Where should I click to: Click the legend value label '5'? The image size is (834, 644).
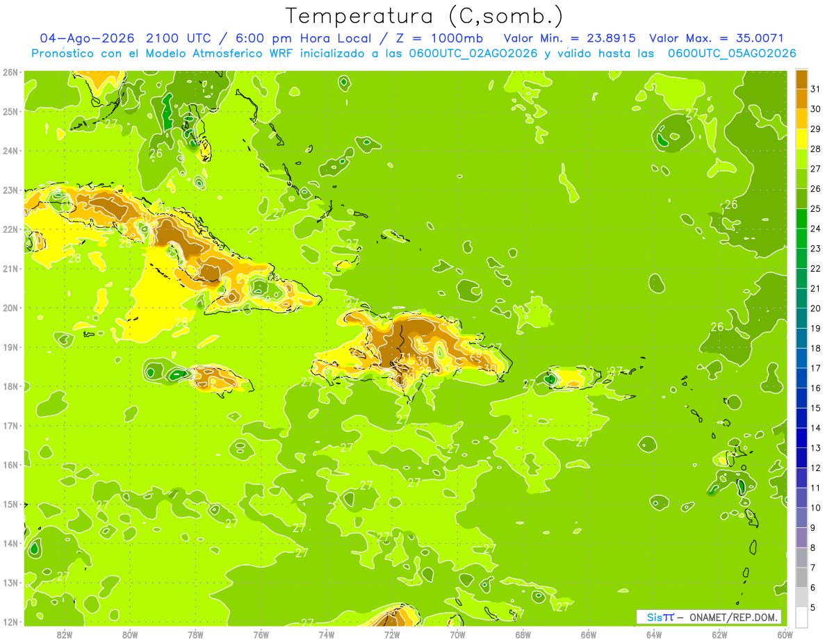(x=813, y=608)
